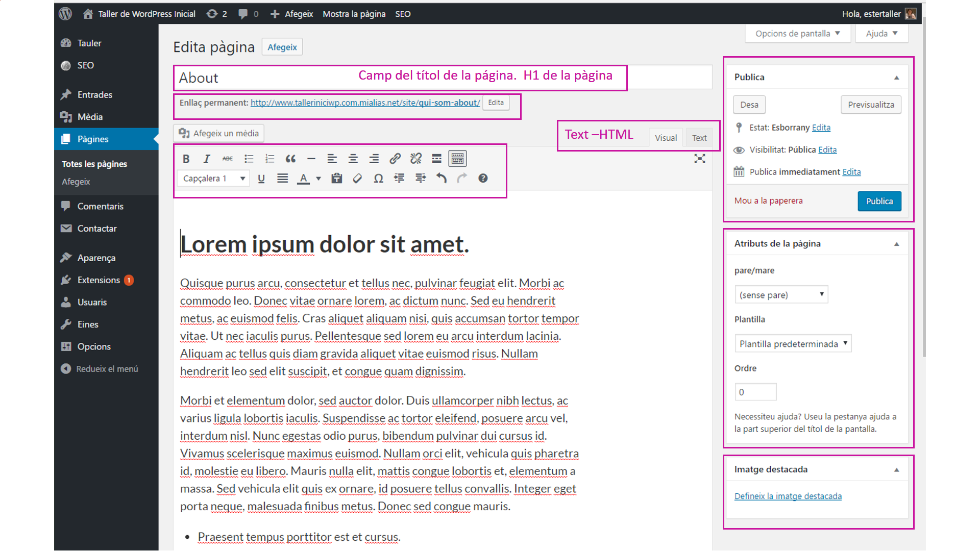Click Defineix la imatge destacada link

coord(788,496)
